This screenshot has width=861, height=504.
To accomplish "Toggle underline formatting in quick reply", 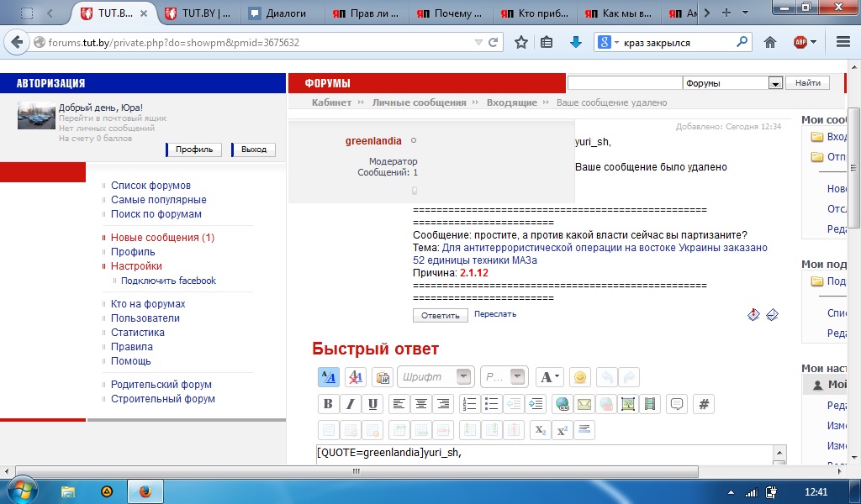I will coord(372,404).
